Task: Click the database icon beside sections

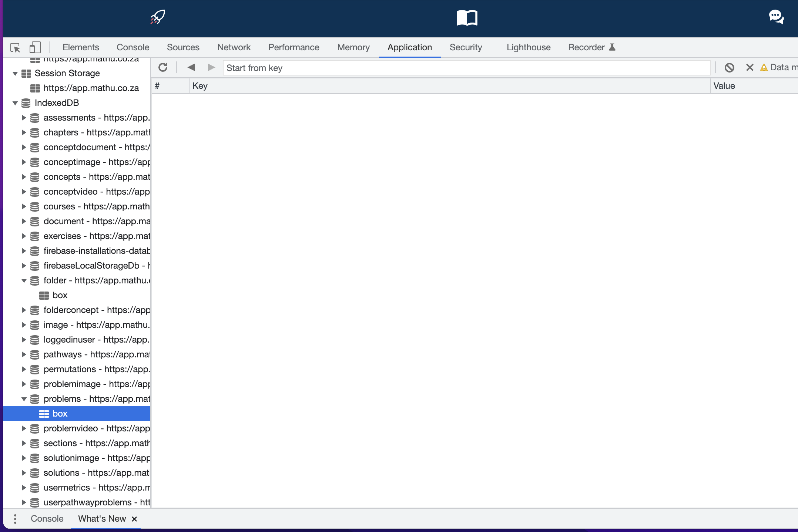Action: pos(35,443)
